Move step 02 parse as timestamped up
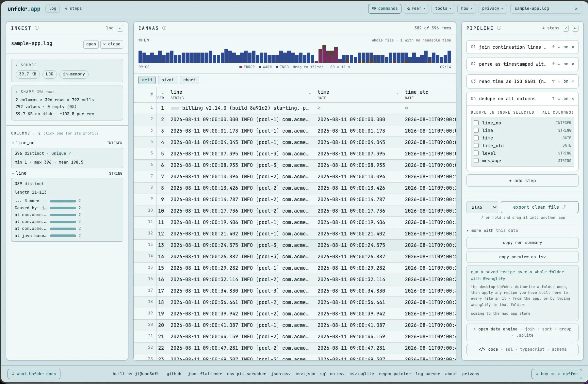588x384 pixels. (x=553, y=64)
